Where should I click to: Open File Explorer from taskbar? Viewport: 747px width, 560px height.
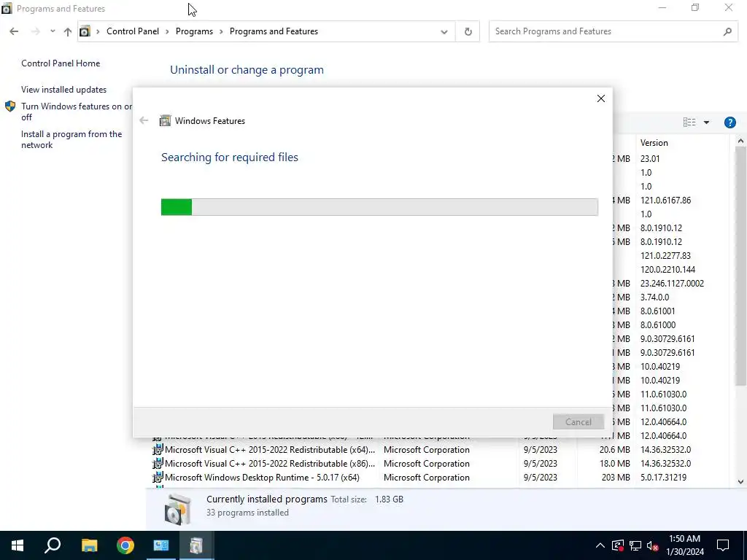coord(89,545)
